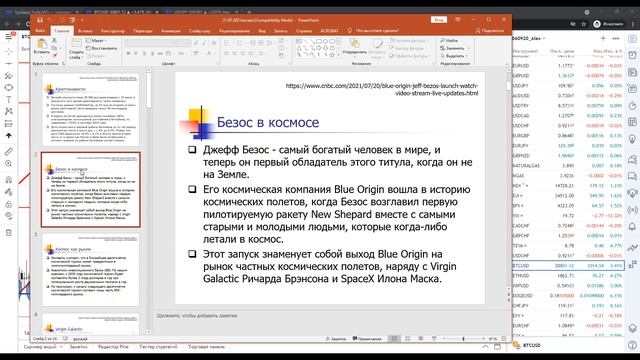Viewport: 640px width, 360px height.
Task: Click the trash remove drawings icon
Action: tap(9, 233)
